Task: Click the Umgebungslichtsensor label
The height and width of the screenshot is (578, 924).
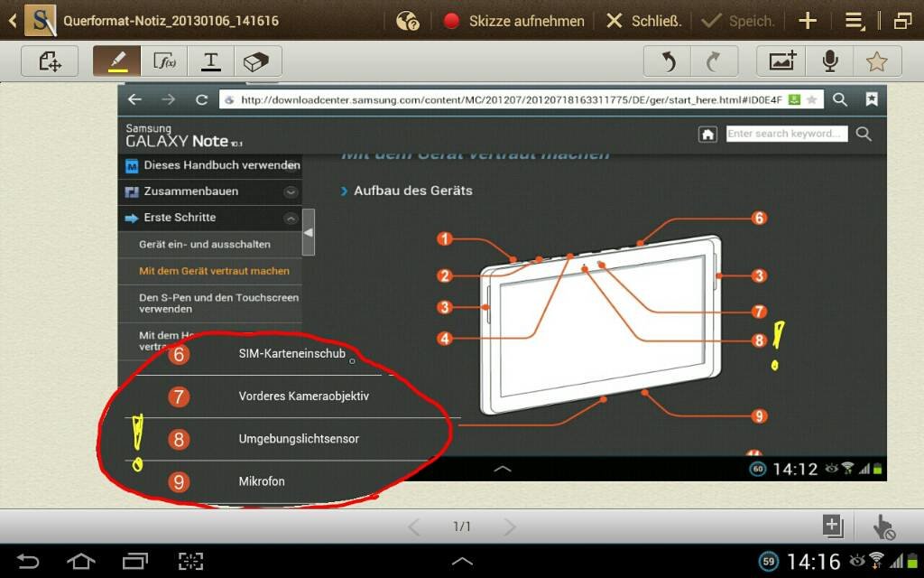Action: pyautogui.click(x=299, y=439)
